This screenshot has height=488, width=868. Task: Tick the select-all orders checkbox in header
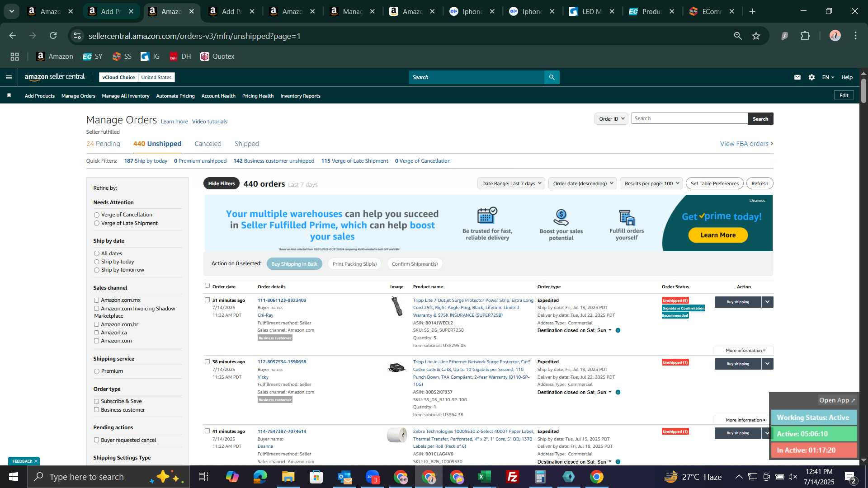tap(207, 286)
